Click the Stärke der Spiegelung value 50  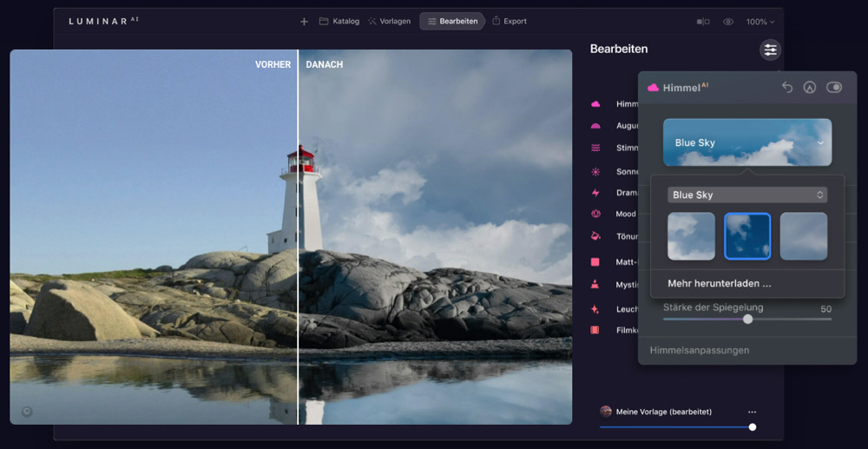pos(826,309)
